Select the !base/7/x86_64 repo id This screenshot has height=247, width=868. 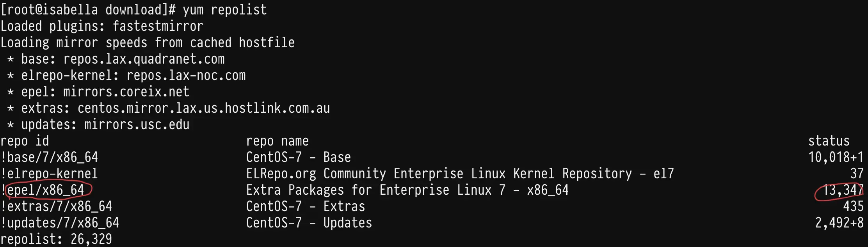point(49,157)
